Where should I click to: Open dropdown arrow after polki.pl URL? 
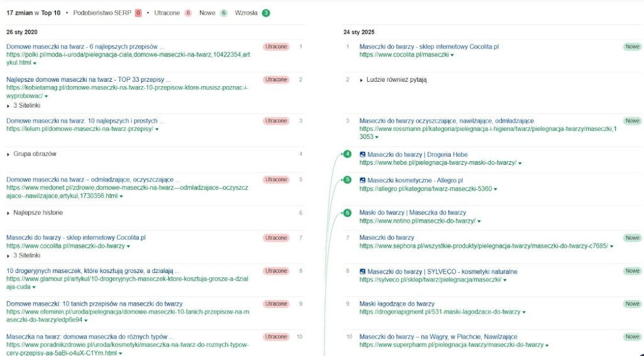click(35, 64)
